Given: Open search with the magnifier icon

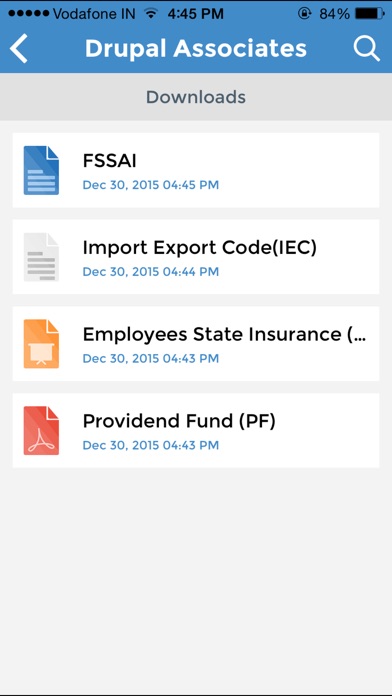Looking at the screenshot, I should [367, 47].
